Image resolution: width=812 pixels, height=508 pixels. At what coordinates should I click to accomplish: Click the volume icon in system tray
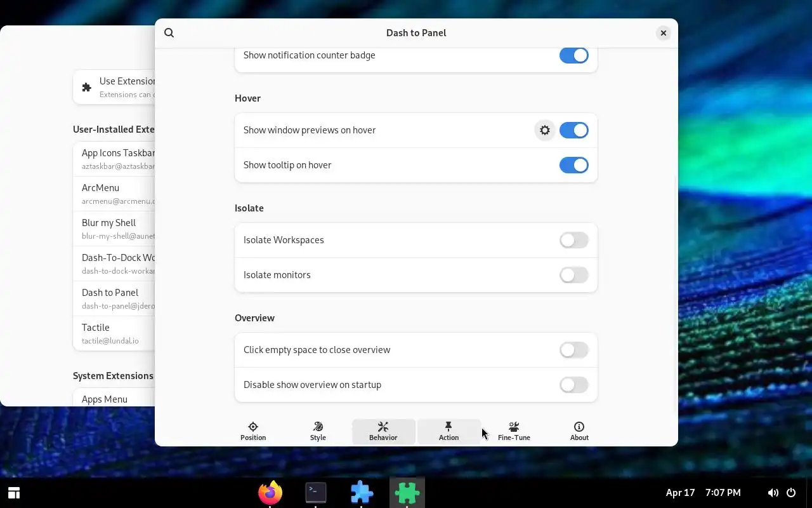[773, 493]
